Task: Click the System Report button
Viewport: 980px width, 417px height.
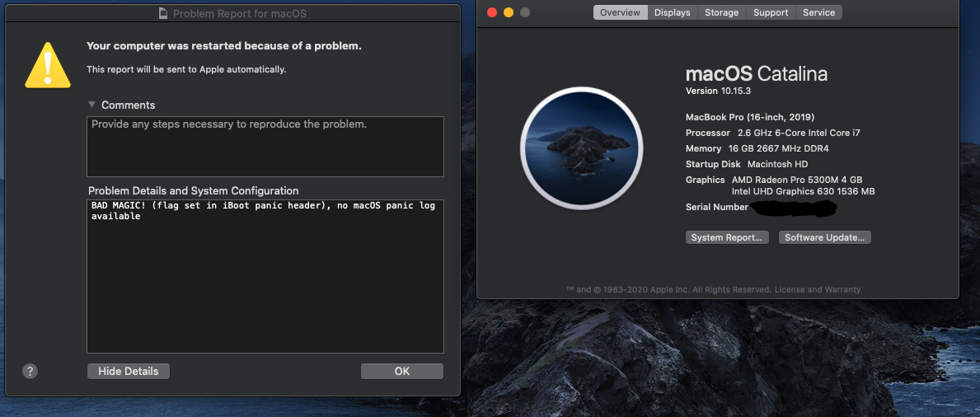Action: [727, 237]
